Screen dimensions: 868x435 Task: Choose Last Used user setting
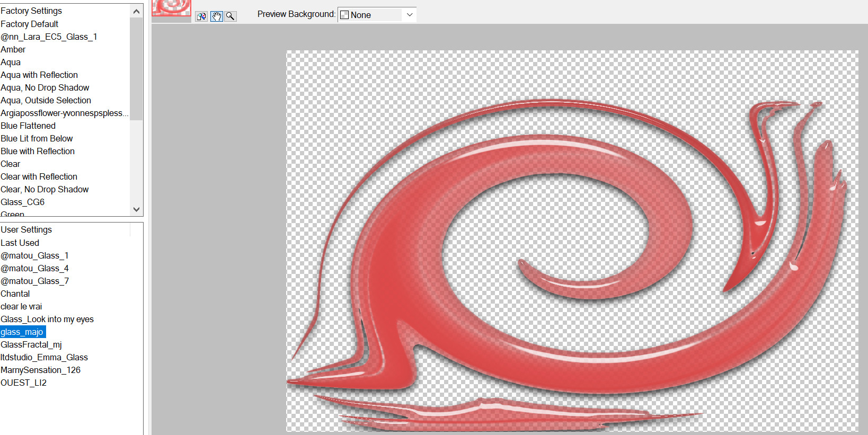(20, 243)
